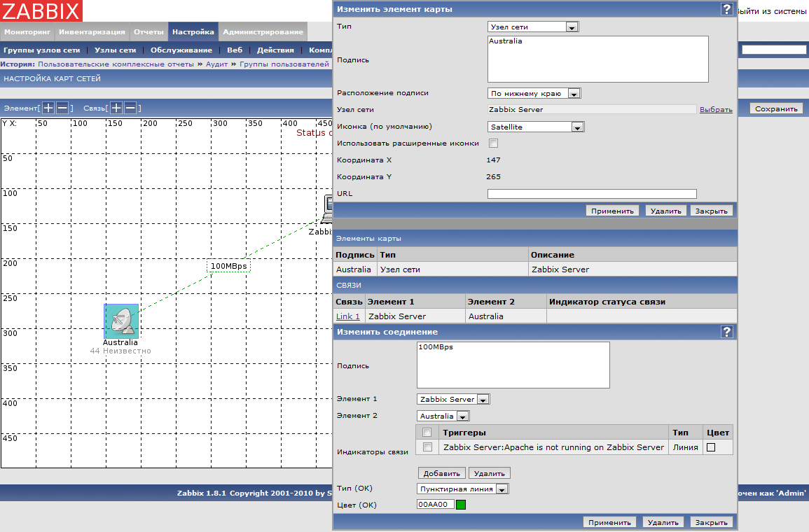Click the Цвет (OK) hex field 00AA00
The width and height of the screenshot is (809, 532).
tap(436, 505)
